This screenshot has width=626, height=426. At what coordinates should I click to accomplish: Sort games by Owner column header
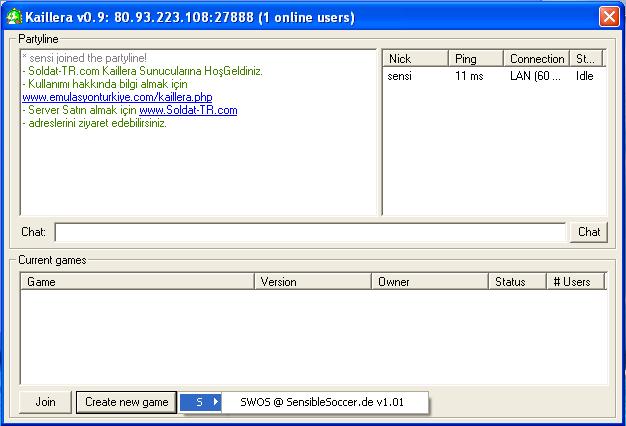430,282
